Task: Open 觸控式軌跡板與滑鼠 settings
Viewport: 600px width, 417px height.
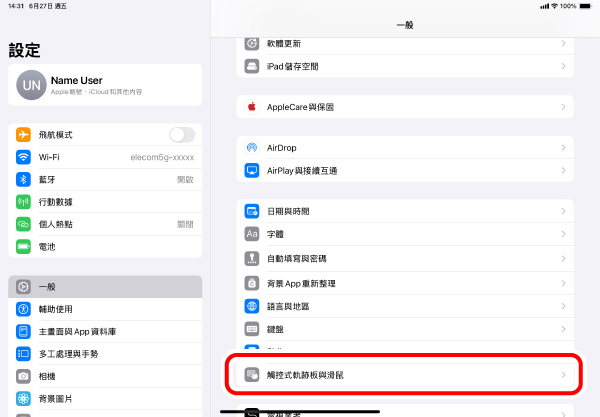Action: point(405,375)
